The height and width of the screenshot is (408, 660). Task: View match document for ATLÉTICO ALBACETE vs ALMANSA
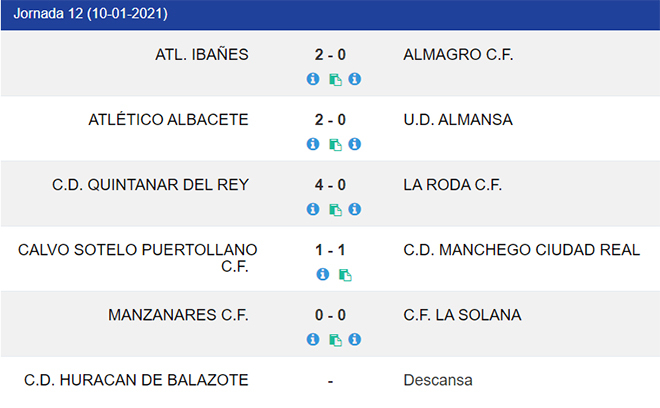pos(335,145)
